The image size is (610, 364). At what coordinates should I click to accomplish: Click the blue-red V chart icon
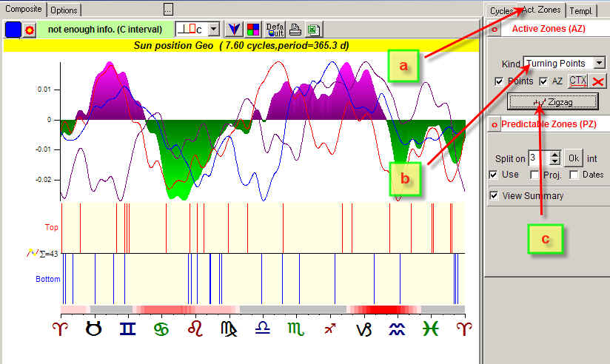pos(233,30)
